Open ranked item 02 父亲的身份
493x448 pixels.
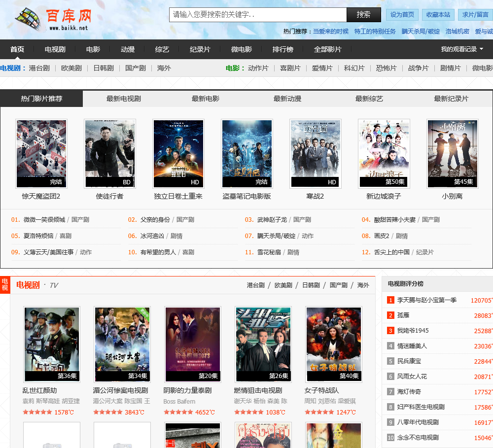tap(155, 219)
